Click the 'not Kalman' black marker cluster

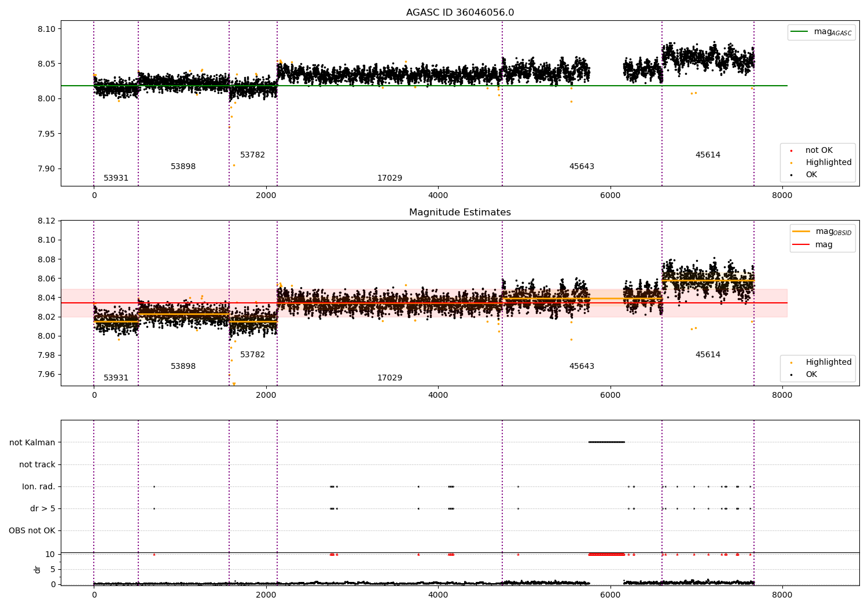pos(606,442)
